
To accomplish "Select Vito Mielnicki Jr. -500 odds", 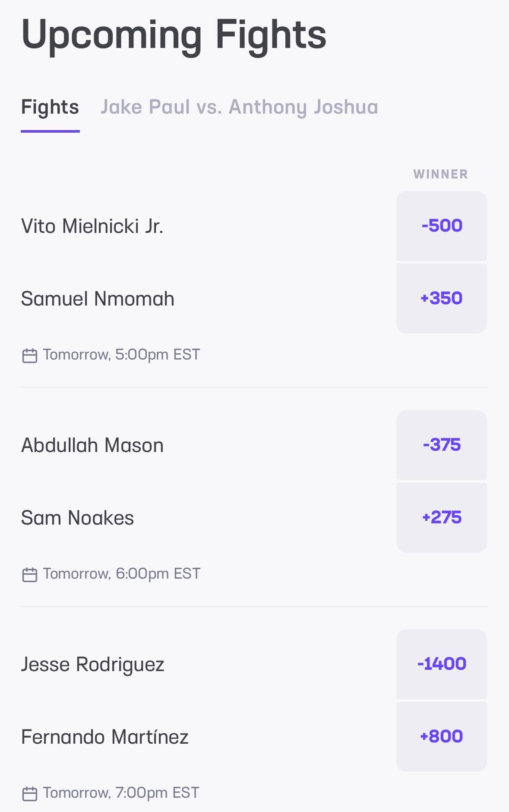I will click(441, 226).
